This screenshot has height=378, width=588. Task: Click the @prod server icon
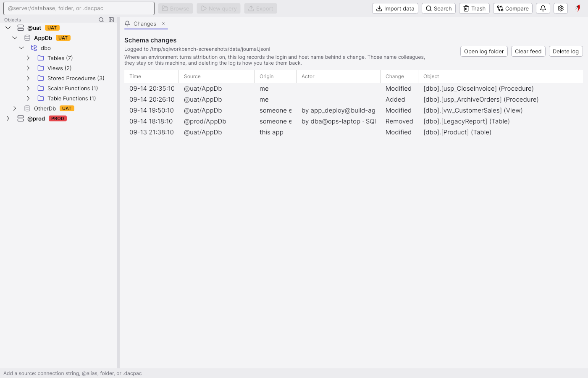pos(21,118)
